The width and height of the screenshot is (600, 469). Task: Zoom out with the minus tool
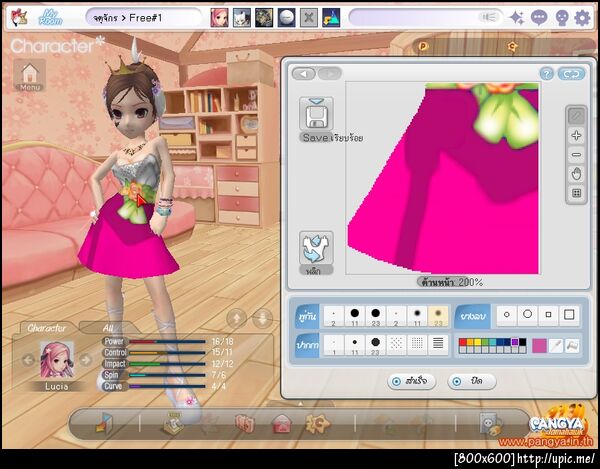tap(576, 155)
